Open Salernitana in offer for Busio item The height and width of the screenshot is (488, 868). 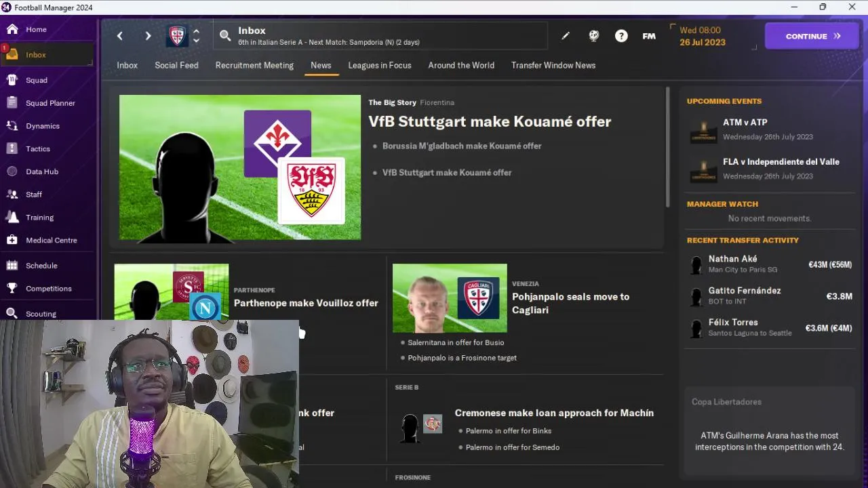click(x=456, y=342)
